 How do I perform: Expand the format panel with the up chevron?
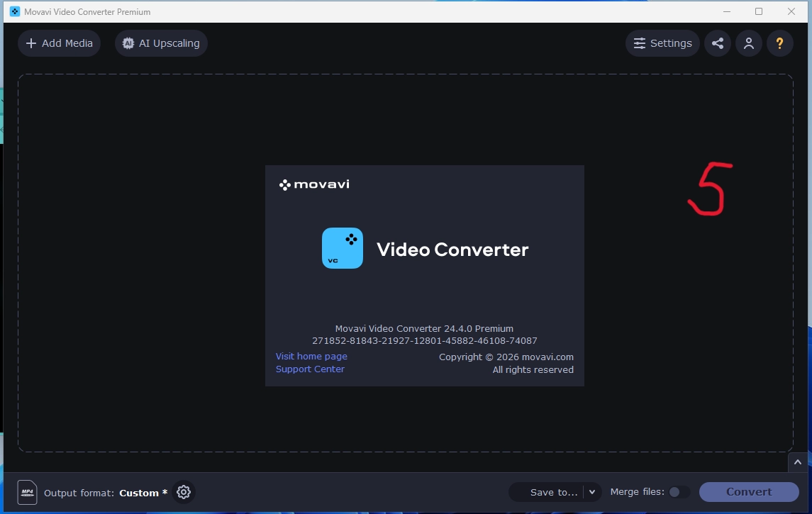pyautogui.click(x=798, y=462)
